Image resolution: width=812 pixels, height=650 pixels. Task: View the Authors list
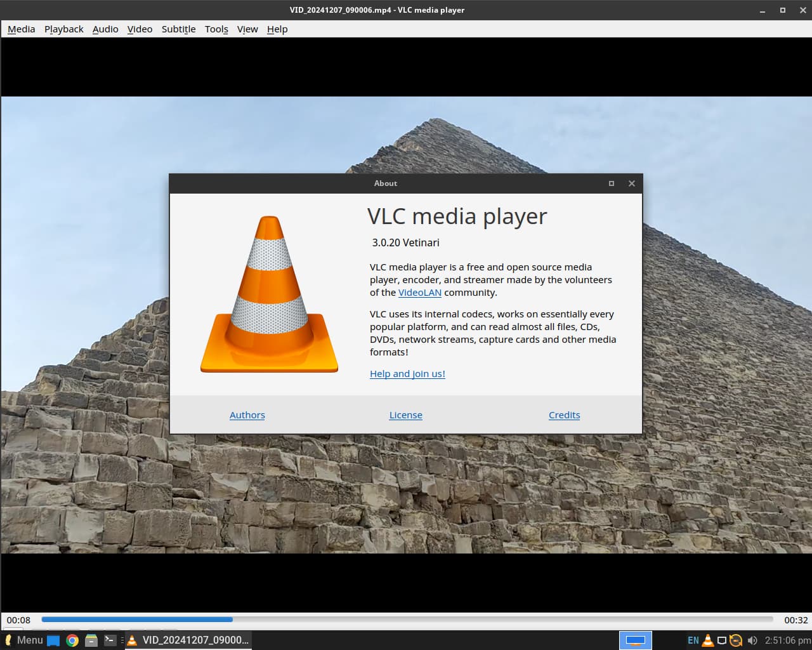coord(247,415)
